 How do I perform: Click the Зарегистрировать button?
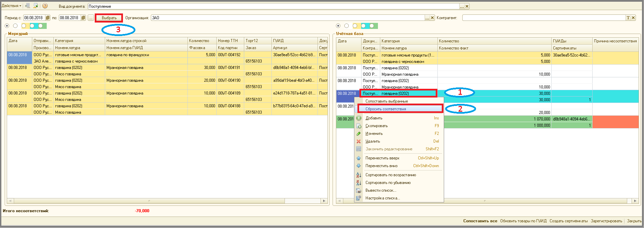click(x=606, y=221)
